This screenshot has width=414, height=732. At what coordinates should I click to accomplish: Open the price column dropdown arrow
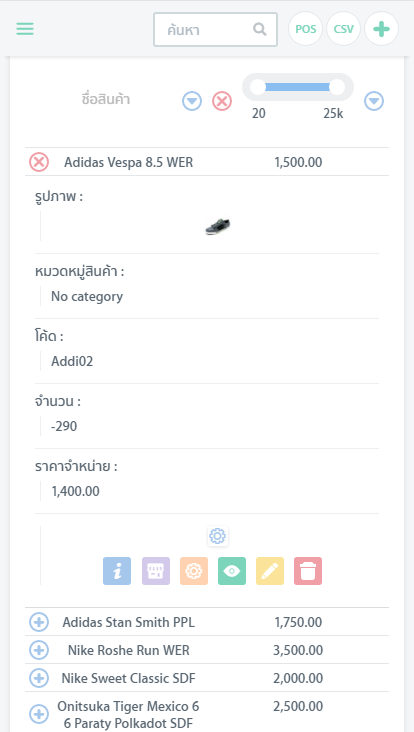pos(374,101)
